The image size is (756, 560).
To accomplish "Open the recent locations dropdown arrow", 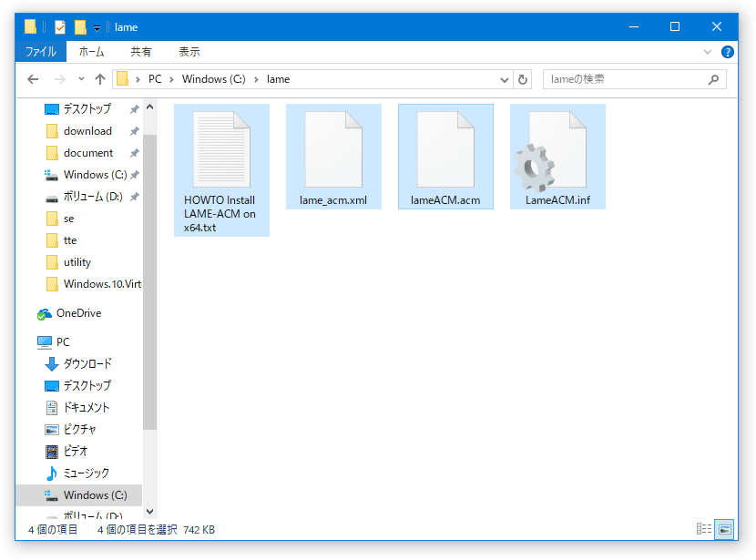I will 81,79.
